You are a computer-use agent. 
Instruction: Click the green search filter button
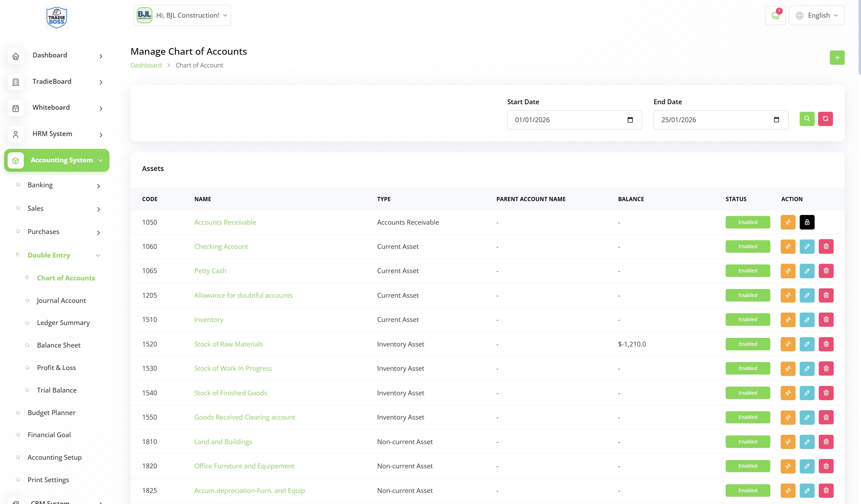pos(807,119)
